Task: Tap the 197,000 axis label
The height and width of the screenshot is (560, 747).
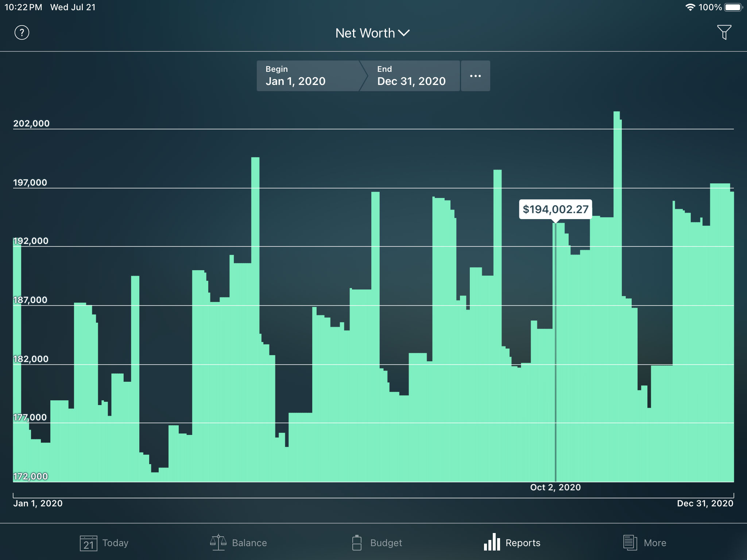Action: tap(30, 183)
